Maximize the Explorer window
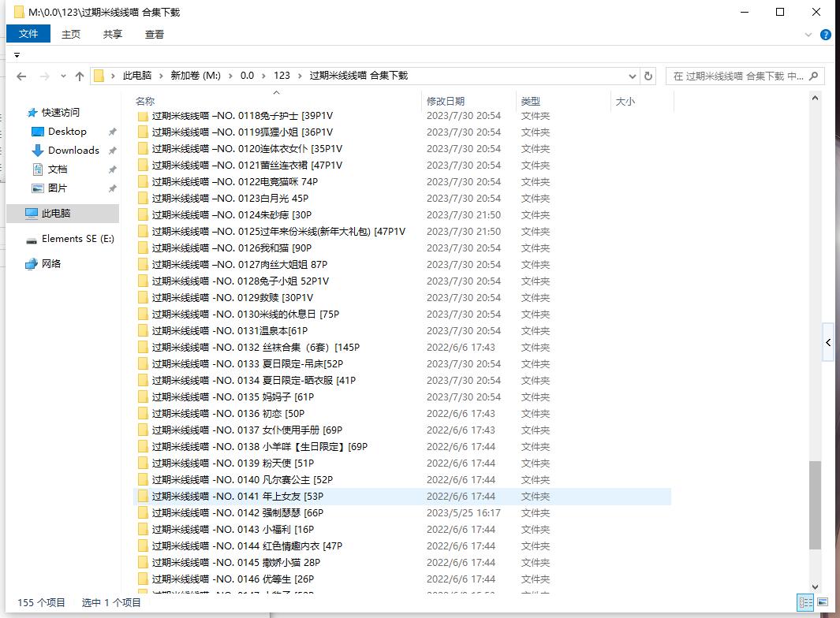The width and height of the screenshot is (840, 618). (780, 12)
